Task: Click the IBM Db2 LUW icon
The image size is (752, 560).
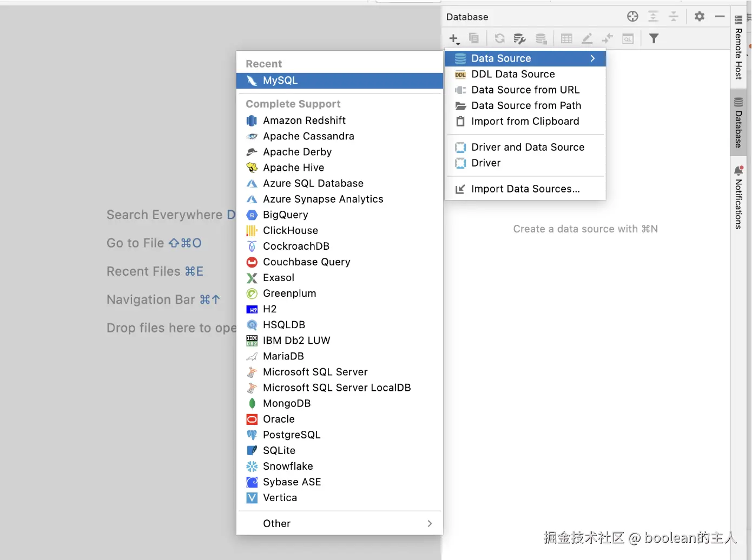Action: click(252, 341)
